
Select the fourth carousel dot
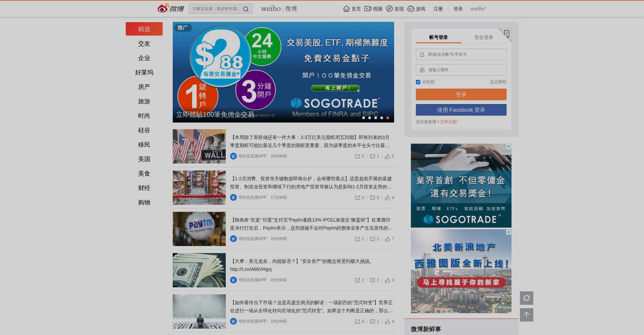point(382,118)
